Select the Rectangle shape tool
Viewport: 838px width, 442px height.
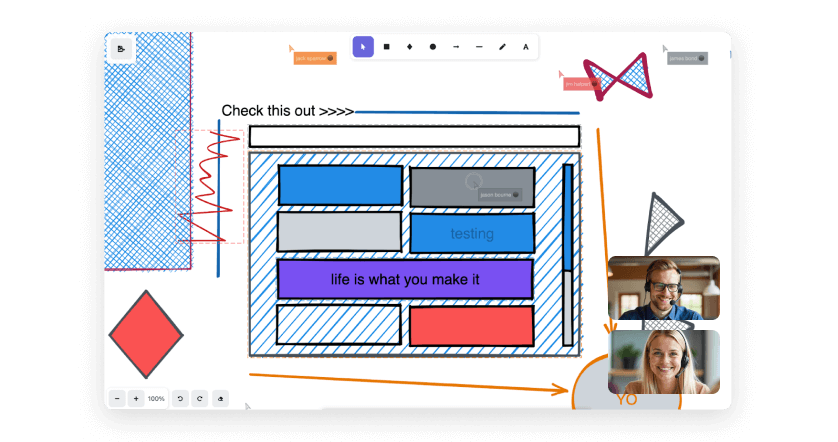point(386,47)
